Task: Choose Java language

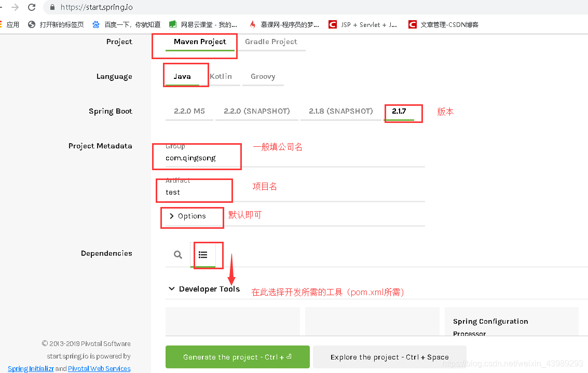Action: (x=182, y=76)
